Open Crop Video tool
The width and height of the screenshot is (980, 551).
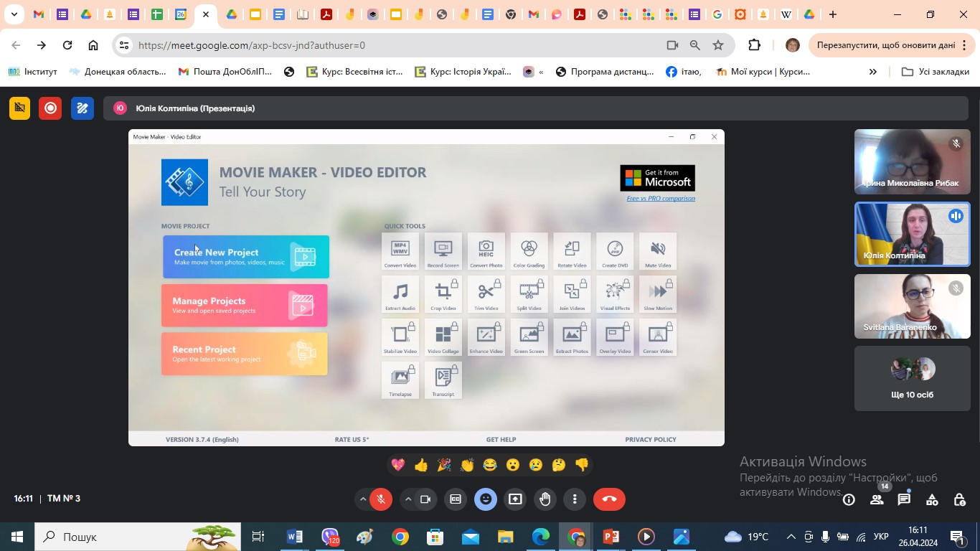443,294
